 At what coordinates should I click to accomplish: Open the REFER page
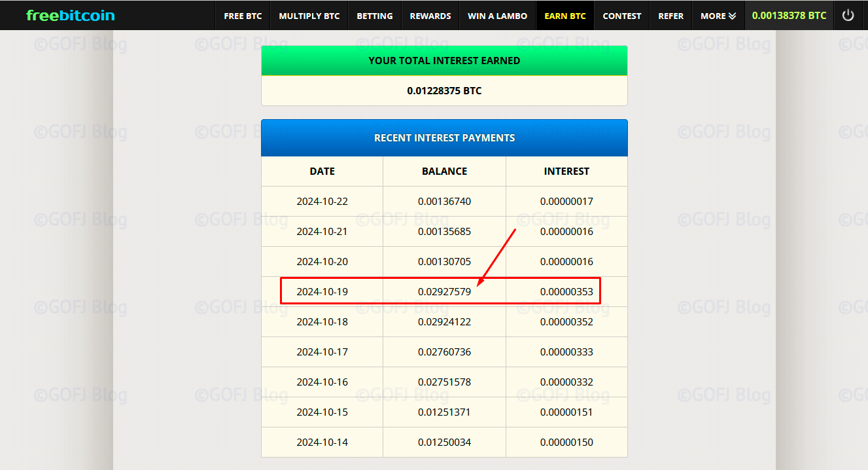(670, 15)
